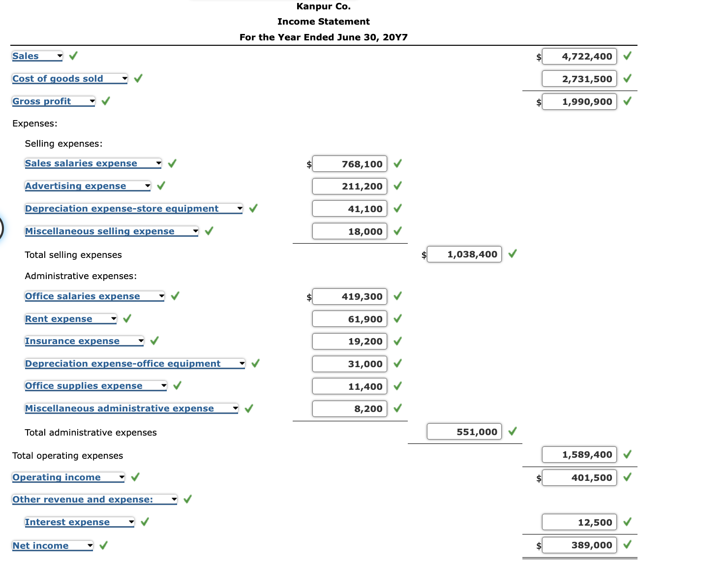The height and width of the screenshot is (566, 728).
Task: Click the checkmark beside Gross profit dropdown
Action: click(106, 101)
